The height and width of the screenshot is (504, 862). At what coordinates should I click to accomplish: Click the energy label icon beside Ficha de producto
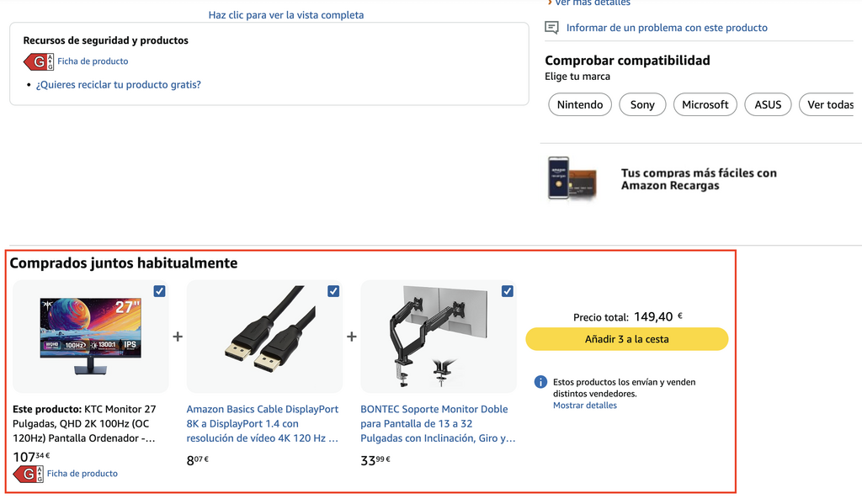click(39, 61)
